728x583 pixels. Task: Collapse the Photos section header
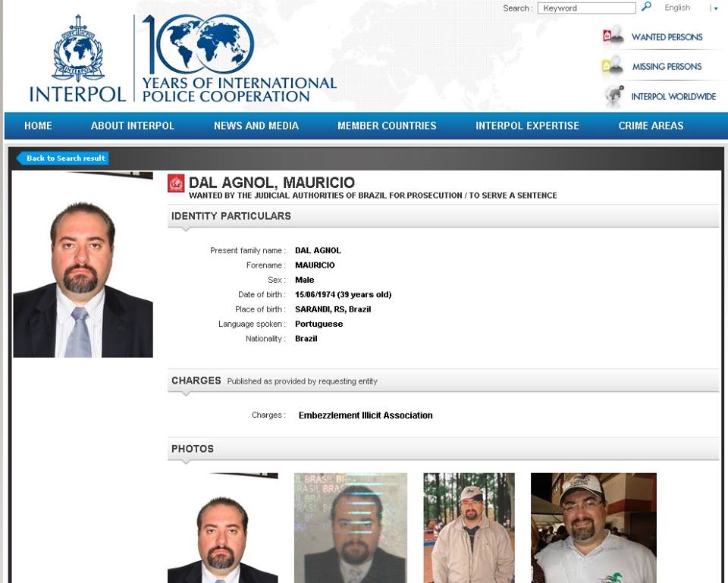(x=443, y=448)
